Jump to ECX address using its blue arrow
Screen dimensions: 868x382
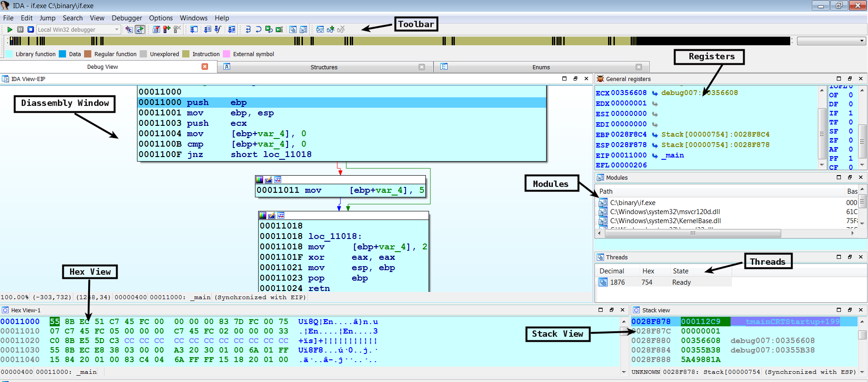tap(655, 93)
